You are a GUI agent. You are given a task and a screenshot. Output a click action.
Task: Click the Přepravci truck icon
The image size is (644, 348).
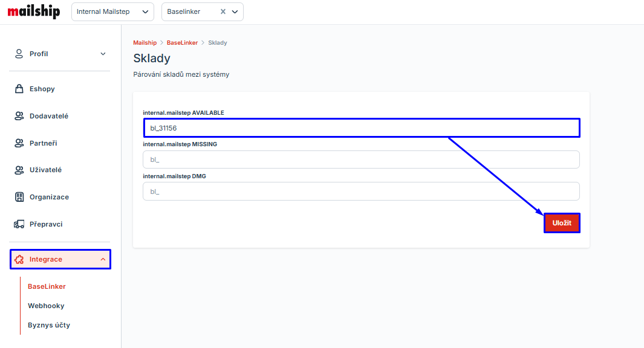pos(19,224)
